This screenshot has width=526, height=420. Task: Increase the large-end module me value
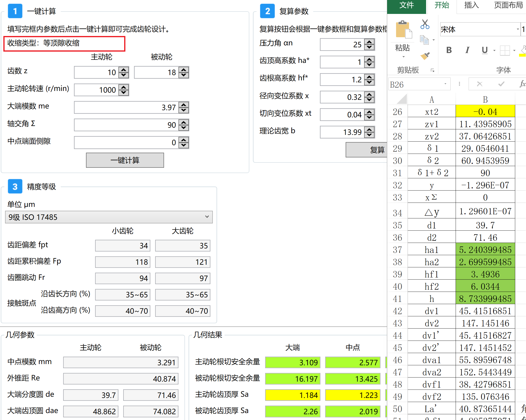pyautogui.click(x=183, y=105)
